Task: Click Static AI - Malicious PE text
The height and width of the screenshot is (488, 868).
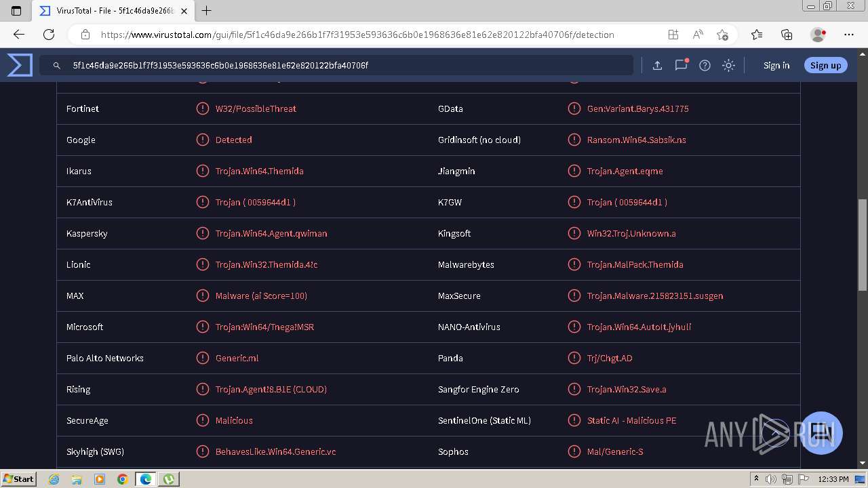Action: (x=631, y=420)
